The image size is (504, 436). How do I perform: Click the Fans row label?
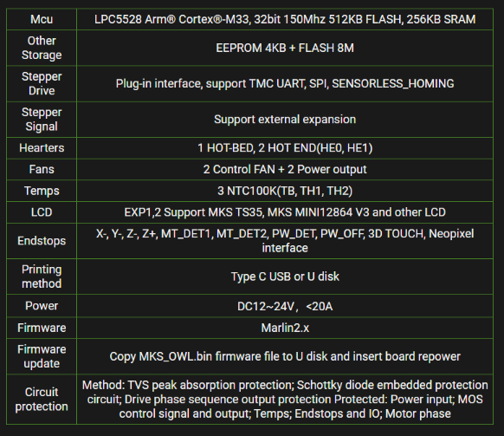(42, 169)
